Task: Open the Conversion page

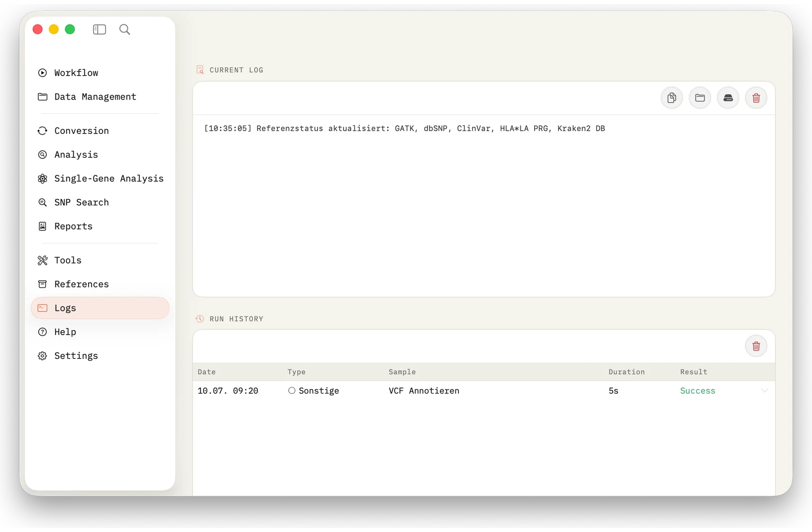Action: [x=100, y=131]
